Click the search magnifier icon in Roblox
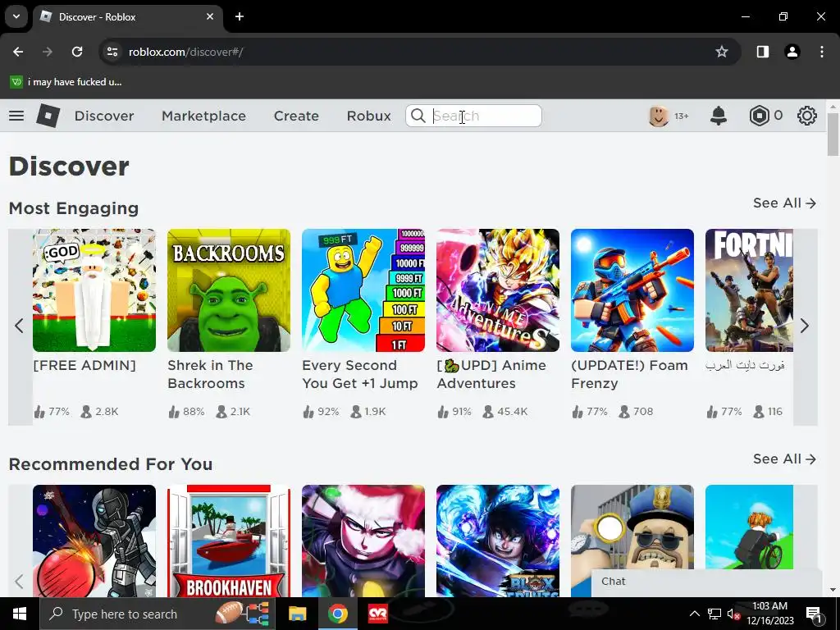The width and height of the screenshot is (840, 630). tap(418, 116)
